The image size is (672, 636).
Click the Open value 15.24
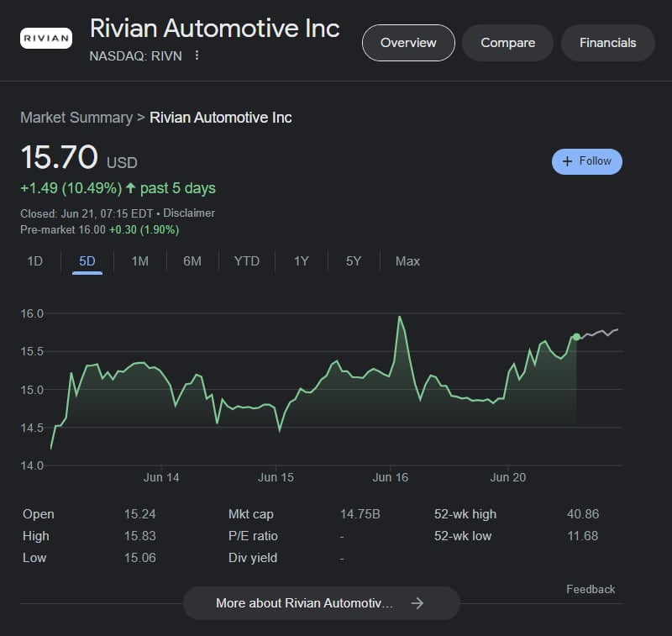[x=139, y=514]
